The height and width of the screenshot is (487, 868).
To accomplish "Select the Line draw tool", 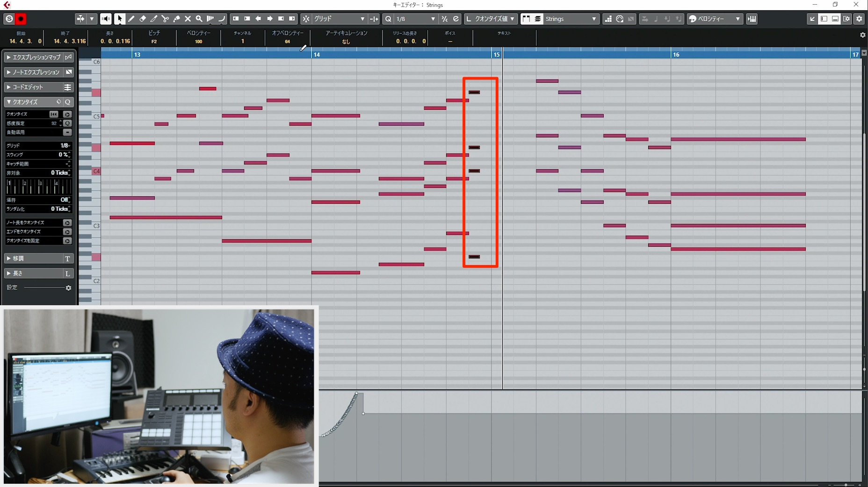I will coord(221,19).
